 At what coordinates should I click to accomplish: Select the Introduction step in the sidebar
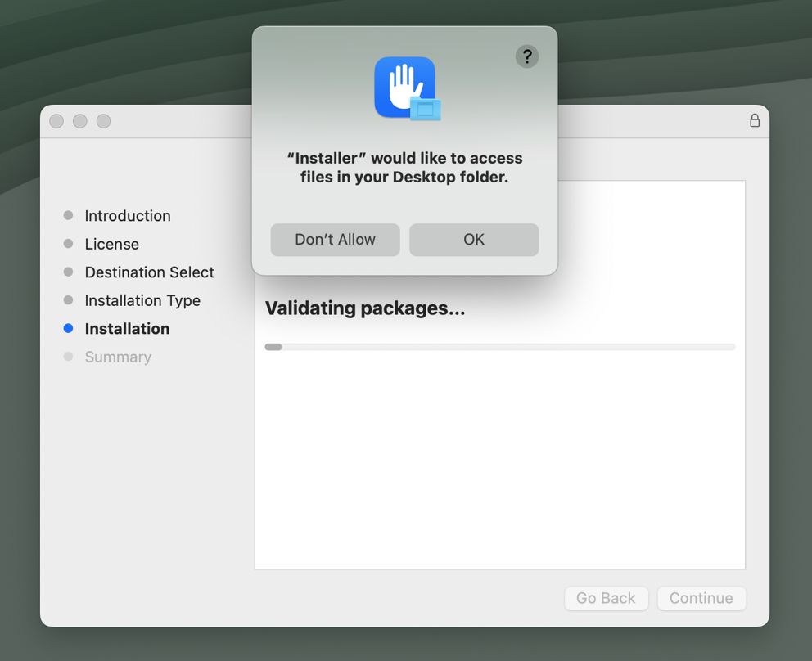coord(128,215)
